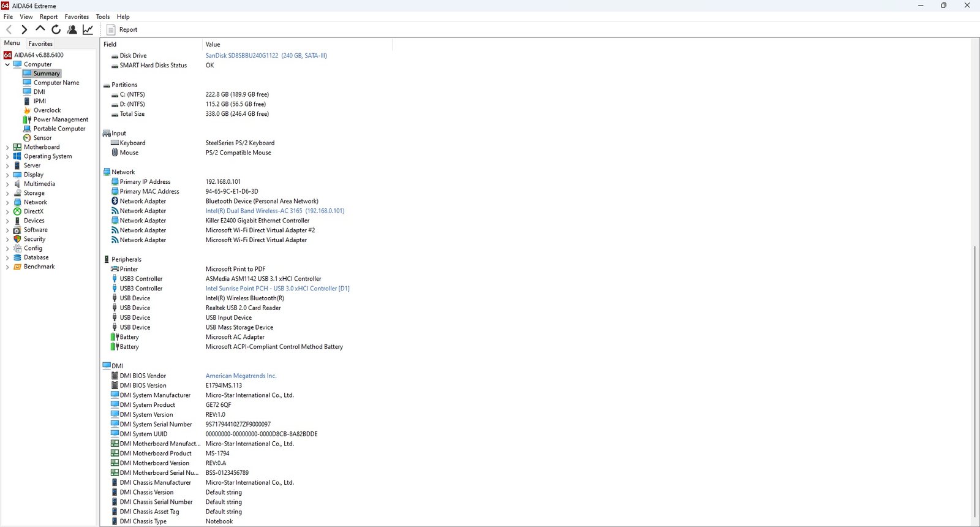Select the Portable Computer icon

click(x=27, y=129)
